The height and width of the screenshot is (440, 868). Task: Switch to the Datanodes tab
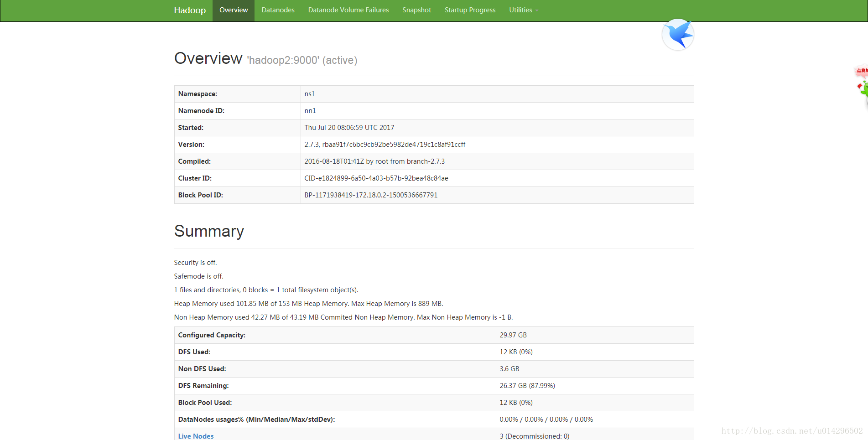coord(278,10)
